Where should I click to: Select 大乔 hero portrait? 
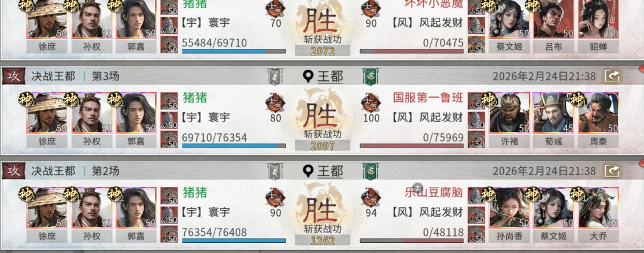click(598, 208)
